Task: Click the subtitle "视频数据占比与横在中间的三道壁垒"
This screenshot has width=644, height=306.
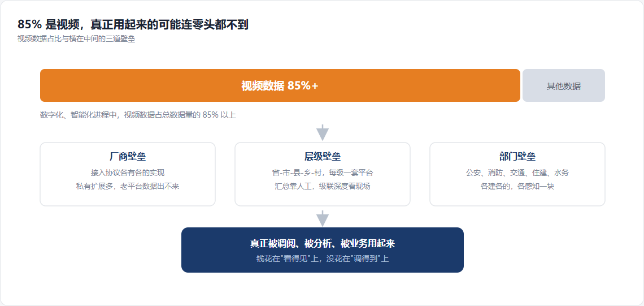Action: click(76, 39)
